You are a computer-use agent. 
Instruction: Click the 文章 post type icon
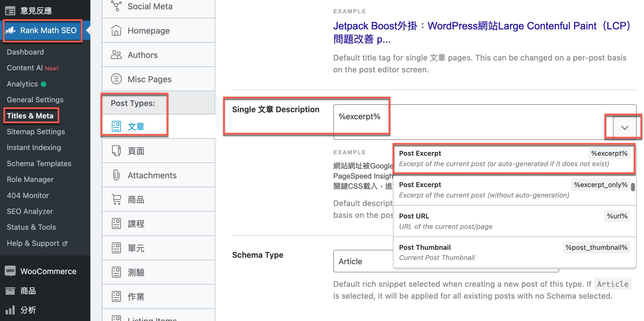click(x=116, y=126)
